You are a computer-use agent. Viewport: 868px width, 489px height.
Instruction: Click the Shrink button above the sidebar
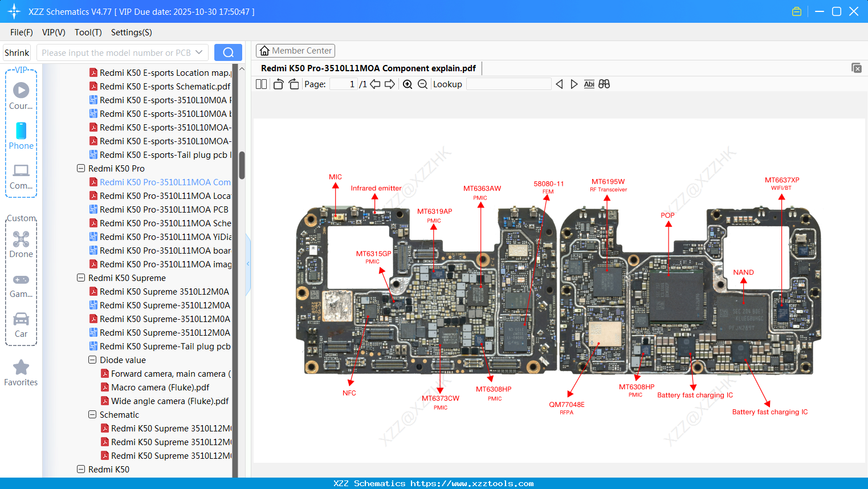point(17,52)
